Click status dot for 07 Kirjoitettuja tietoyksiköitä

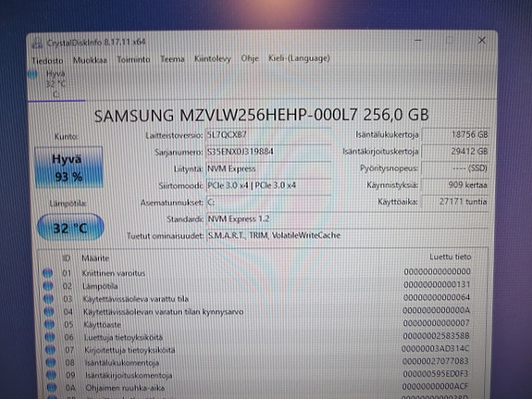(50, 350)
